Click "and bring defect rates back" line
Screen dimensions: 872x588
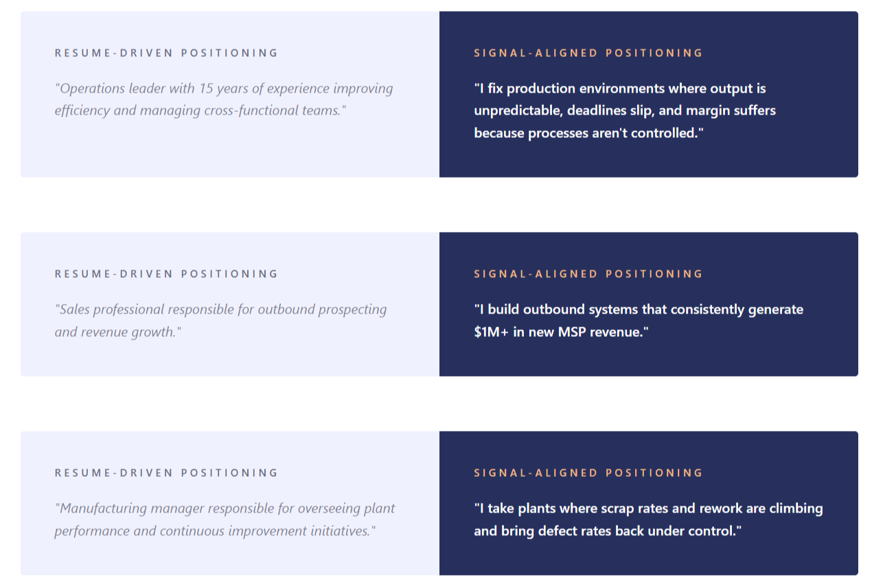pos(608,531)
